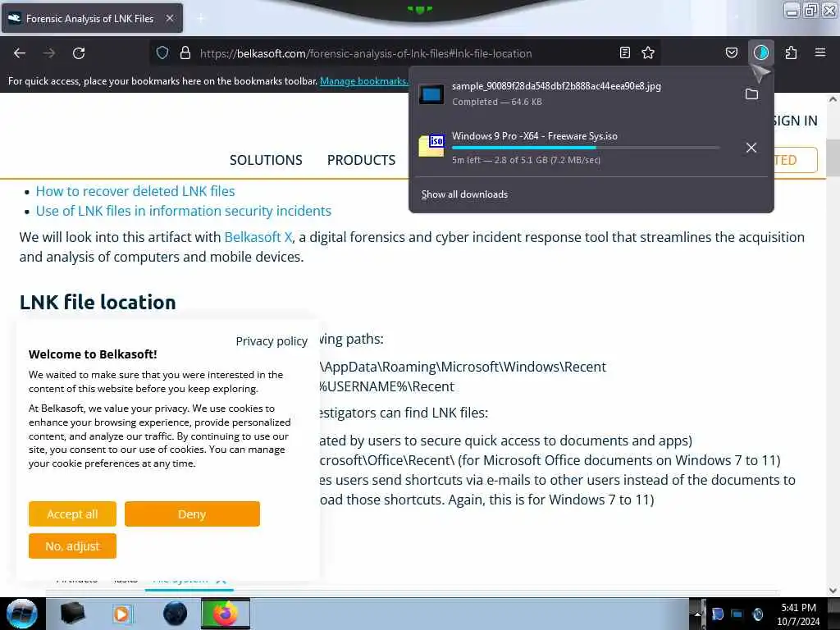Viewport: 840px width, 630px height.
Task: Open the Privacy policy link
Action: point(272,341)
